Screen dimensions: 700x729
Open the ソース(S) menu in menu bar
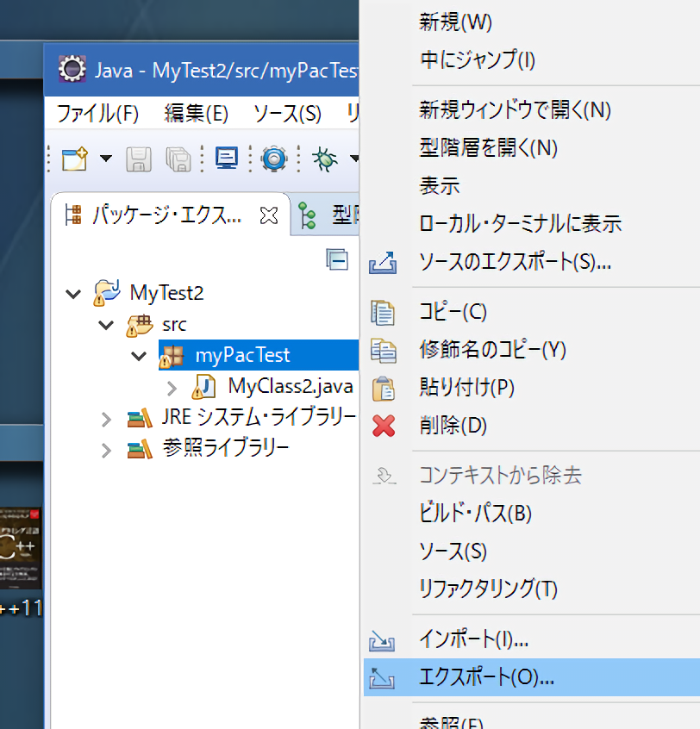point(287,113)
